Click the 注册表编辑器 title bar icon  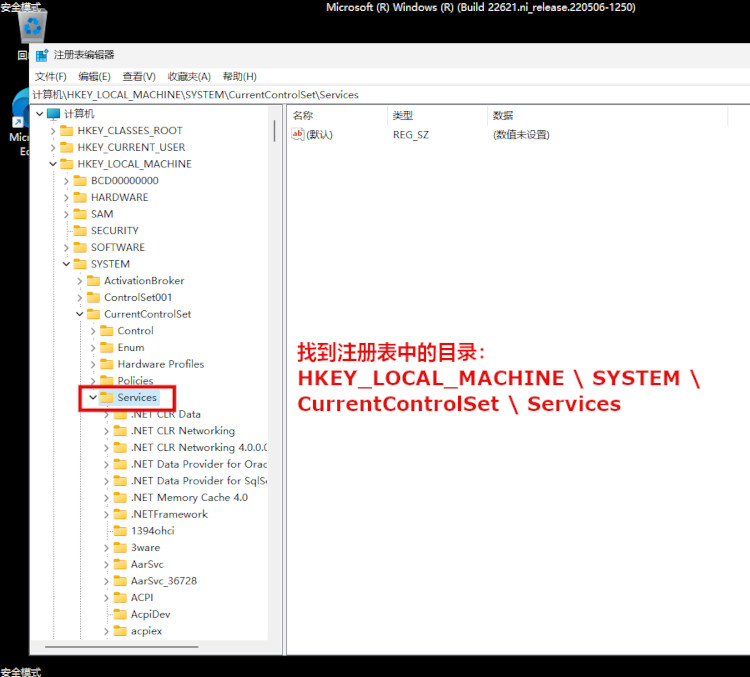pyautogui.click(x=42, y=55)
